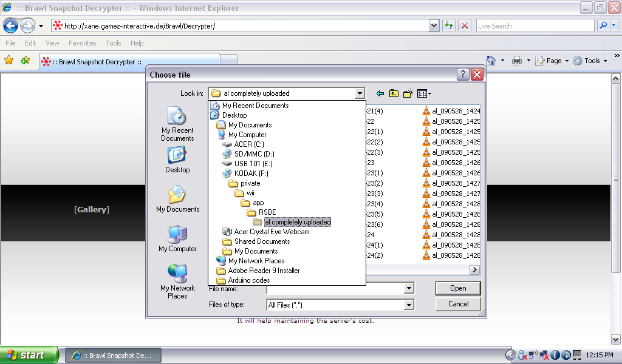622x364 pixels.
Task: Open a new blank tab
Action: click(229, 60)
